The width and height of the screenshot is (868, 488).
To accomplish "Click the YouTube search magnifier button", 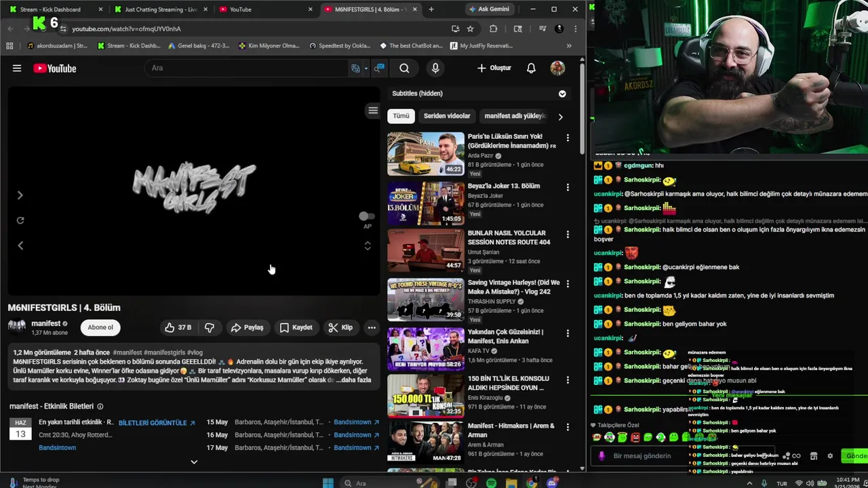I will [404, 68].
